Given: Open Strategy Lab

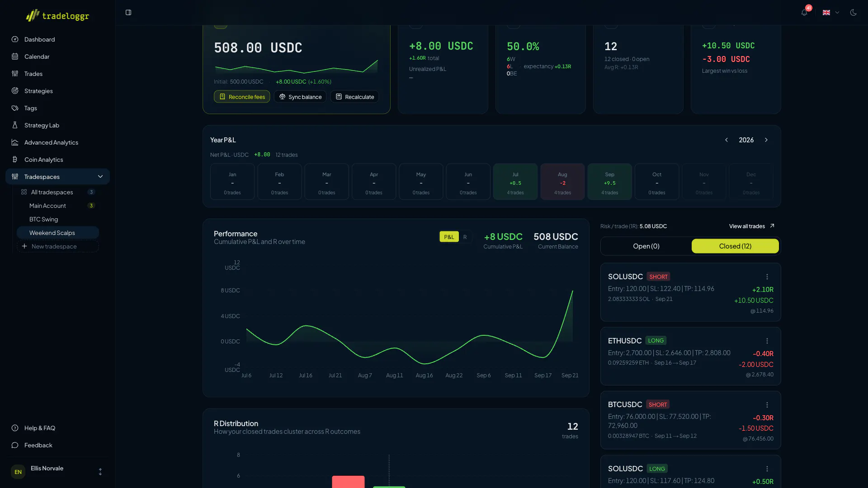Looking at the screenshot, I should click(57, 125).
